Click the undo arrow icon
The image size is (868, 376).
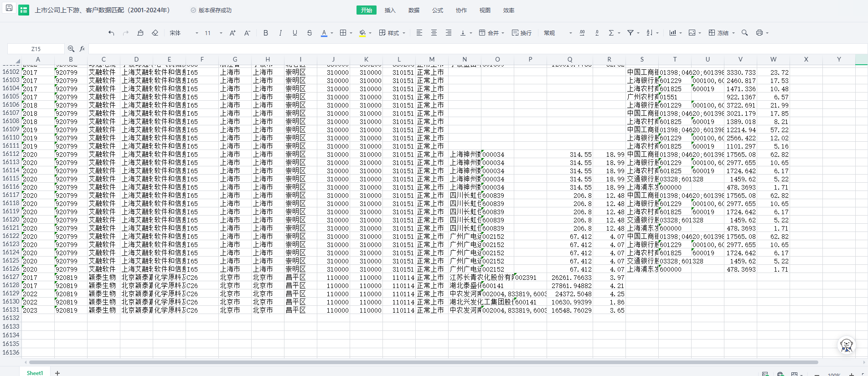(111, 33)
